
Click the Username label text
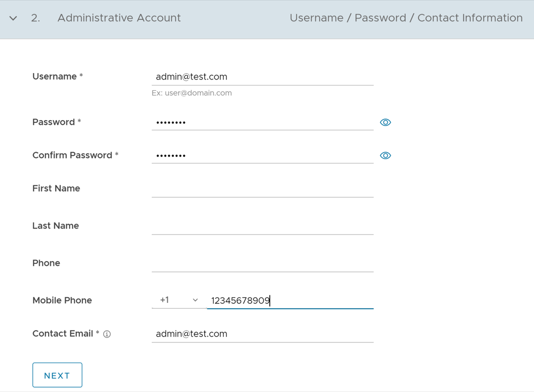[55, 76]
